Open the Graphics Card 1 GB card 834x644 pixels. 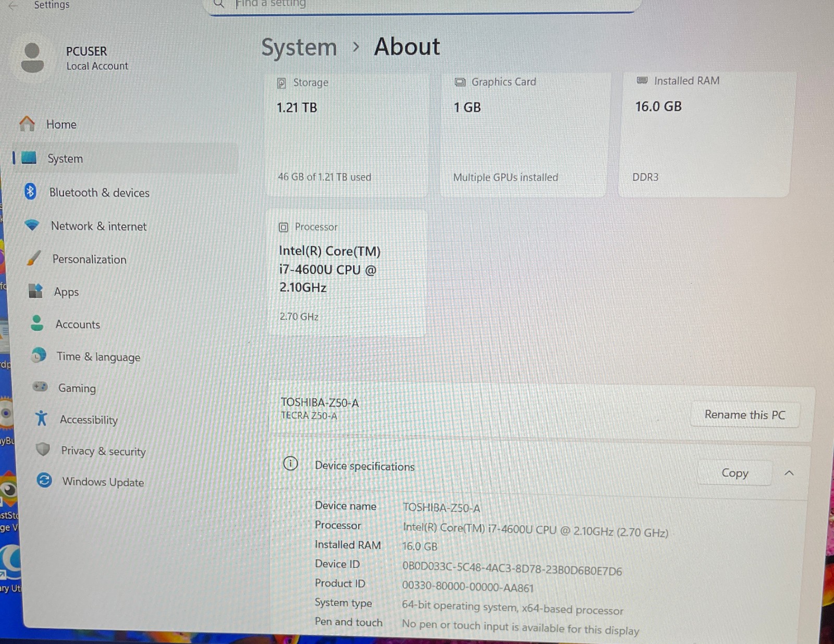525,133
